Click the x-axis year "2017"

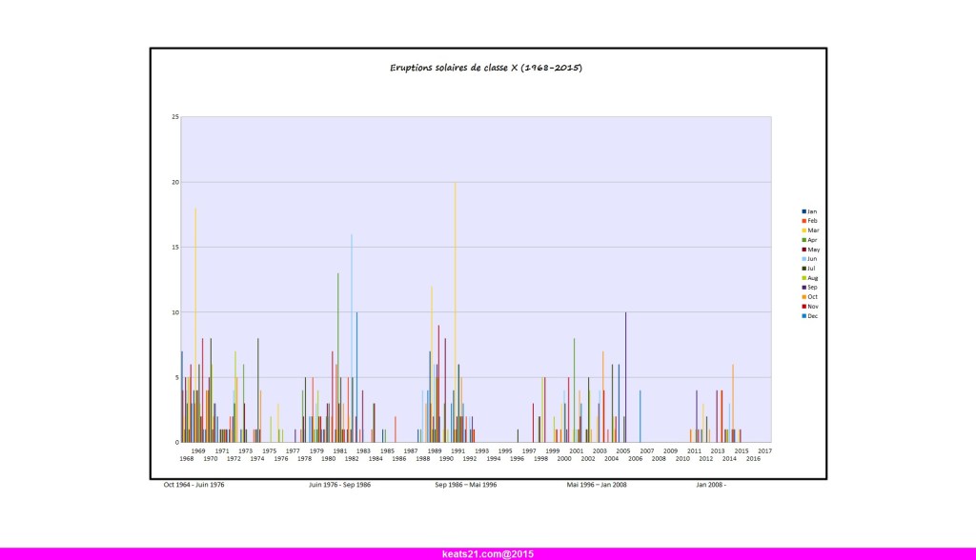point(765,451)
